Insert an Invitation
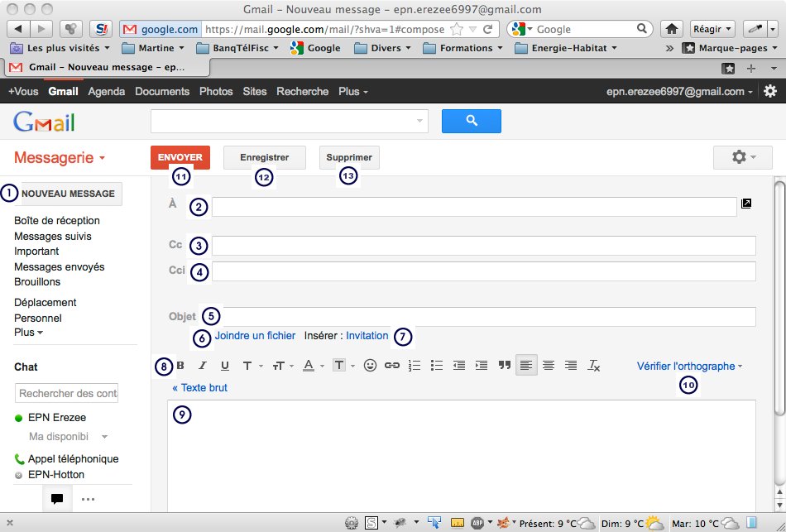 [367, 335]
